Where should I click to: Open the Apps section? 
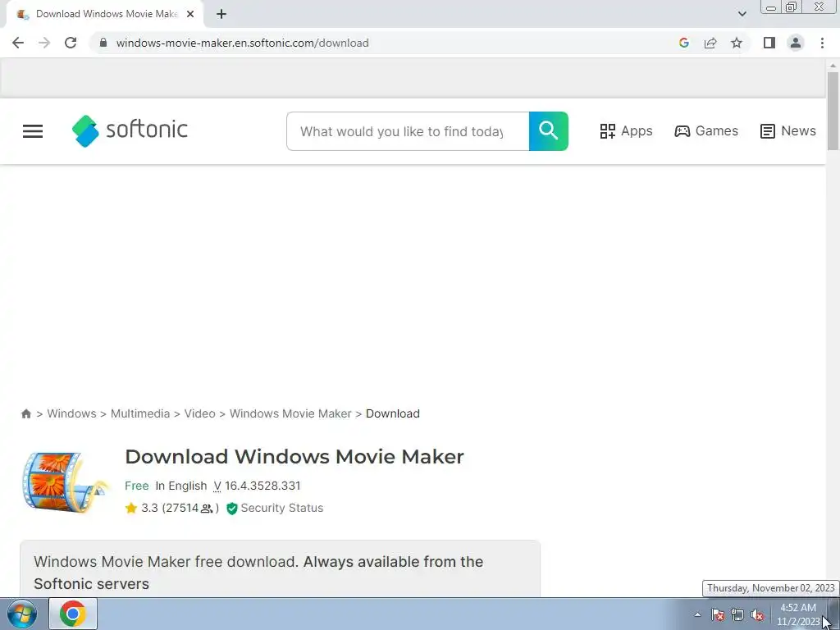(626, 131)
